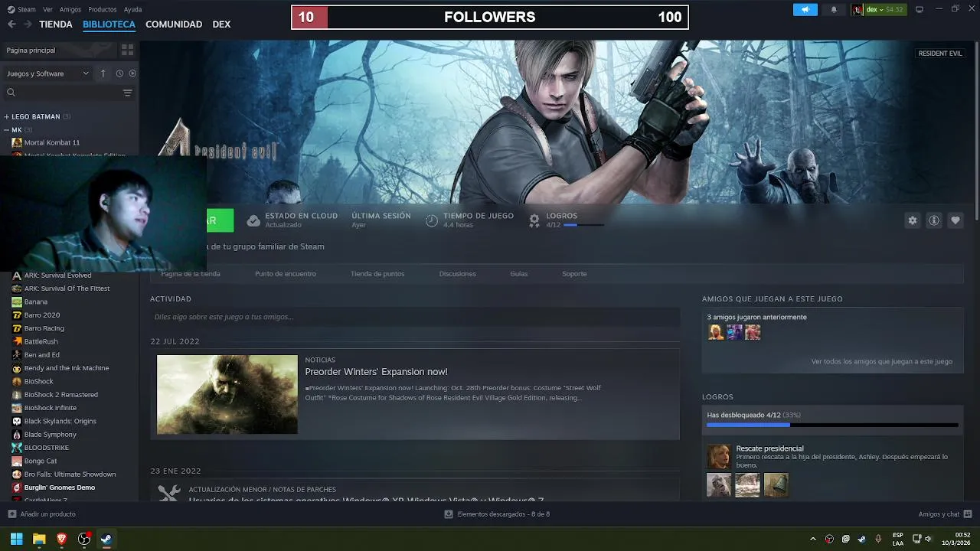This screenshot has width=980, height=551.
Task: Click the cloud status checkmark icon
Action: 253,220
